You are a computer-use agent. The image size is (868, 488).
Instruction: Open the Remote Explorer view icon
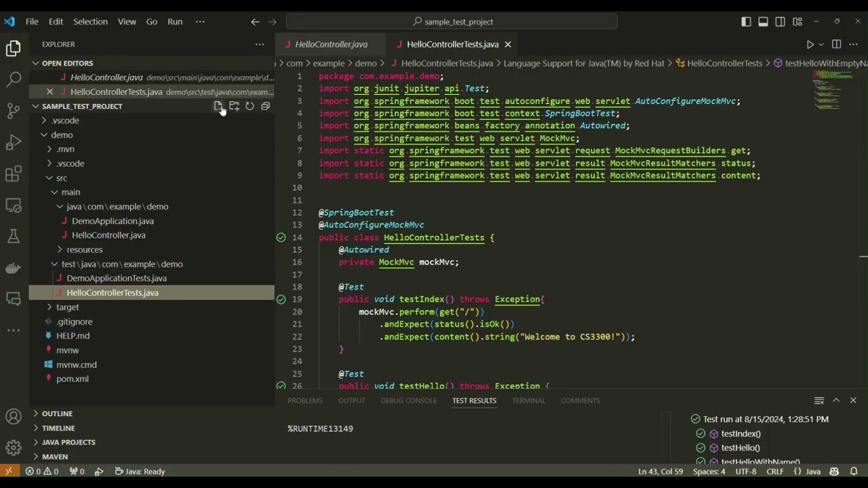pyautogui.click(x=14, y=205)
